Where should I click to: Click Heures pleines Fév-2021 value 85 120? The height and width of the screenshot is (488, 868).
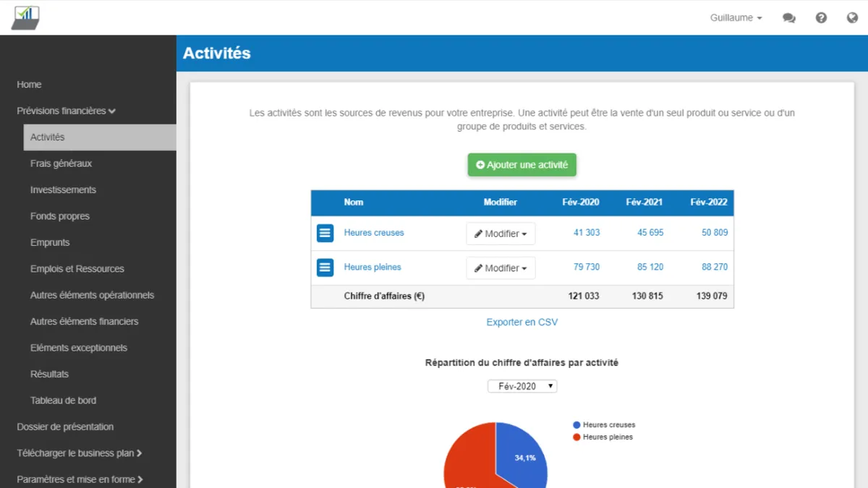point(650,267)
